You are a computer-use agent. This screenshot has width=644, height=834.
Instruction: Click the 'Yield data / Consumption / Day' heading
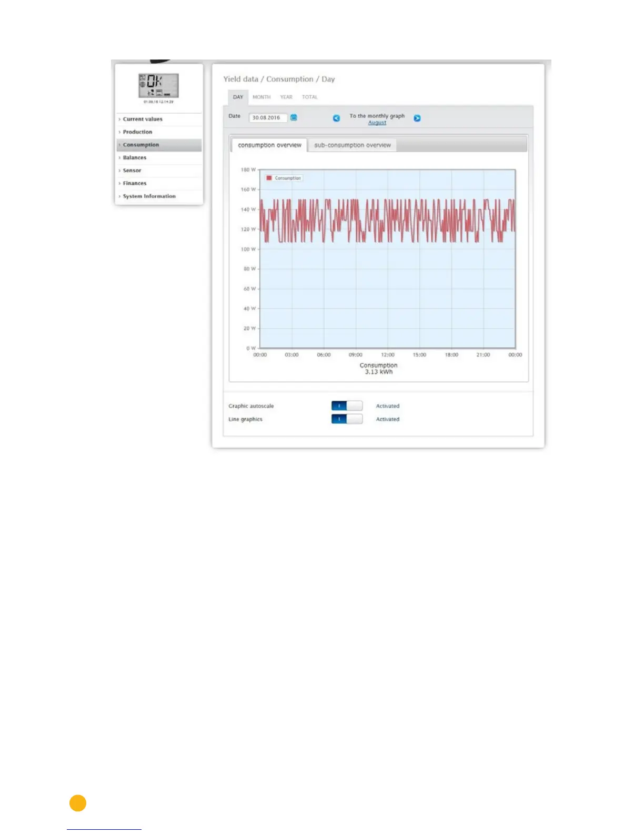(279, 79)
